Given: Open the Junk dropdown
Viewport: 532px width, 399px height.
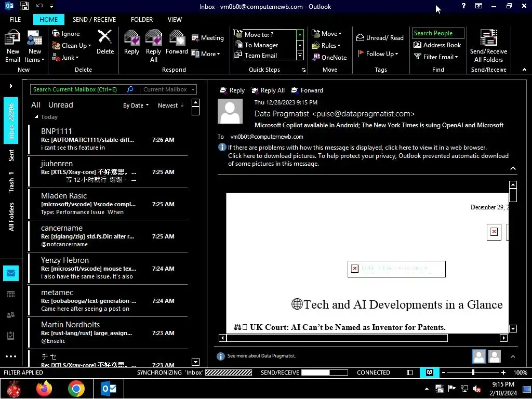Looking at the screenshot, I should coord(65,57).
